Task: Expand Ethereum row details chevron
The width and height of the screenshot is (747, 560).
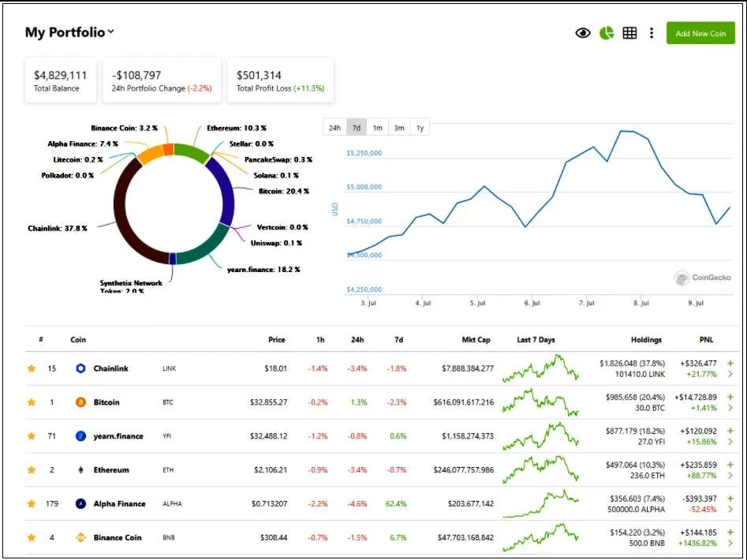Action: point(730,476)
